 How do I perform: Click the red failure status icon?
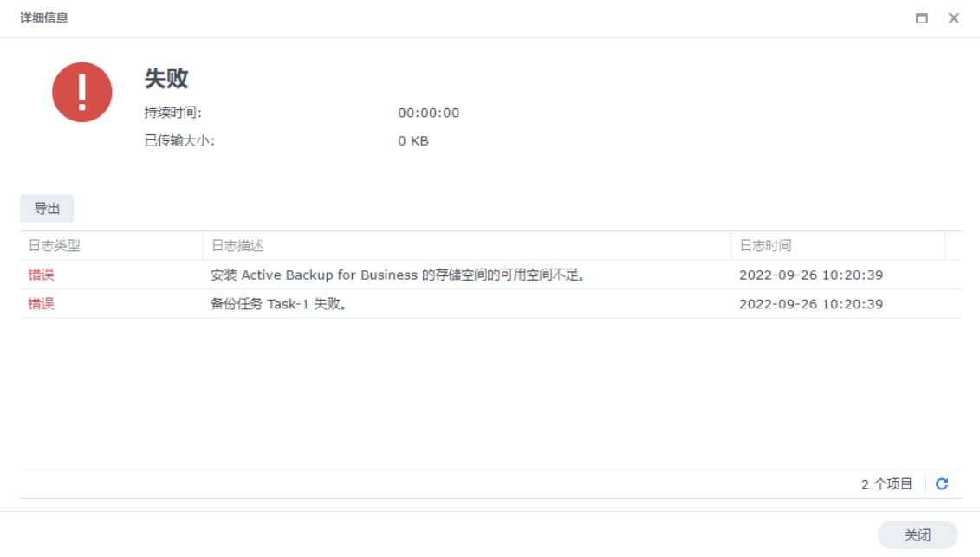click(81, 92)
